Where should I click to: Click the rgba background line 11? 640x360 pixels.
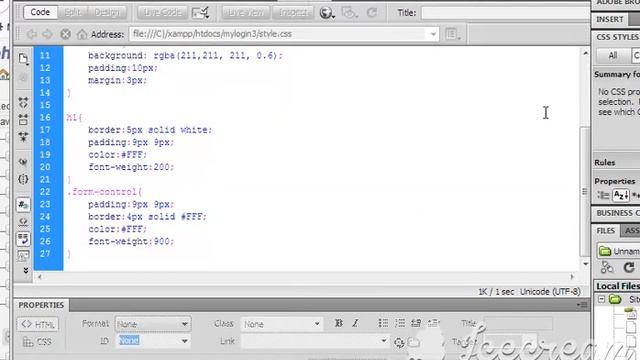click(x=185, y=56)
